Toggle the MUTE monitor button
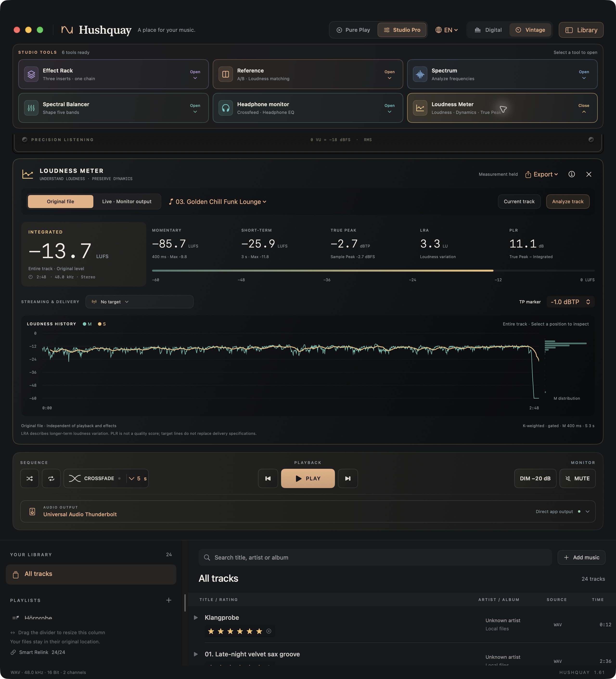The image size is (616, 679). (x=577, y=478)
